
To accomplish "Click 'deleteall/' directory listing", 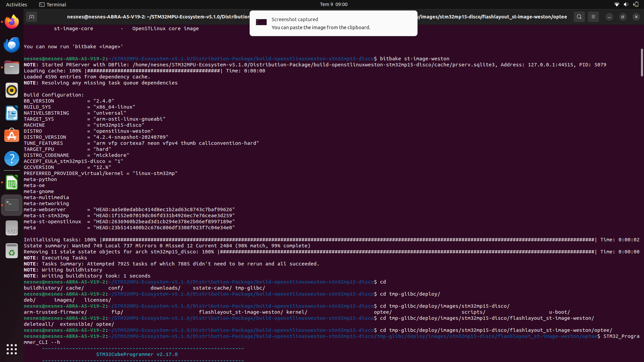I will 39,324.
